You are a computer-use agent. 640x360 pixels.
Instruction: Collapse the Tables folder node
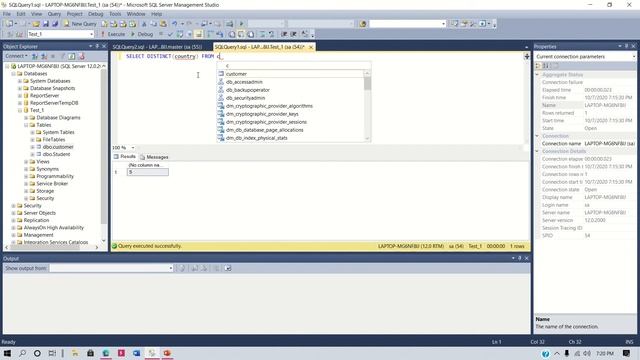[26, 125]
